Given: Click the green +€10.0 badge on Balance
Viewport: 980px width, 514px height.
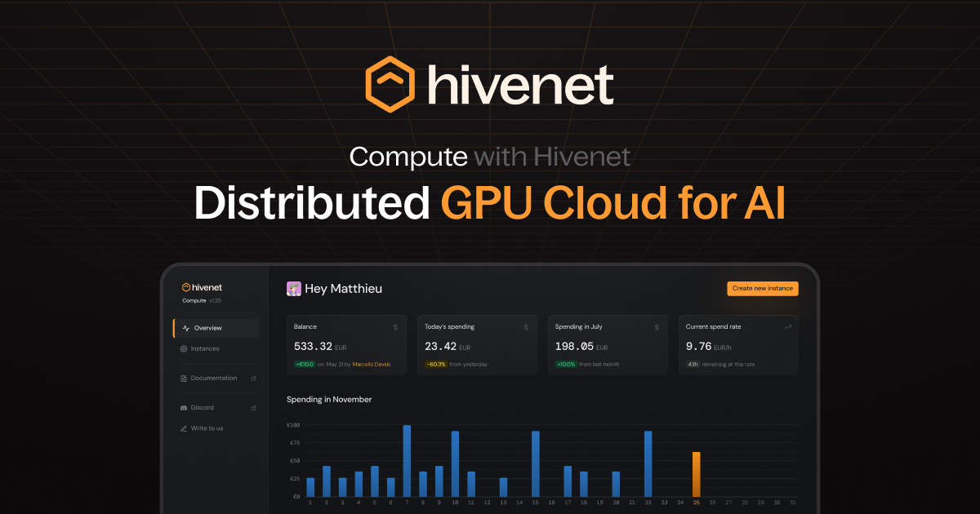Looking at the screenshot, I should pos(303,366).
